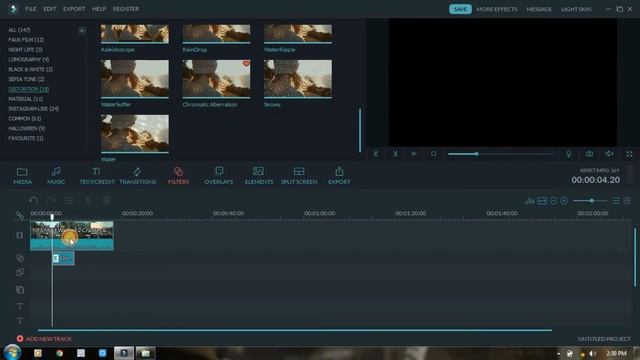Click ADD NEW TRACK
Viewport: 640px width, 360px height.
pos(44,339)
